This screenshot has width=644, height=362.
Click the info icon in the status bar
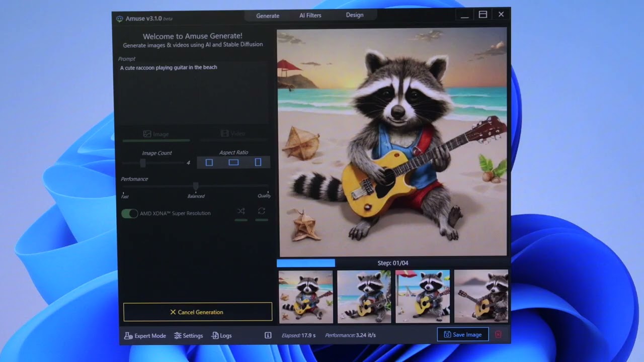268,335
